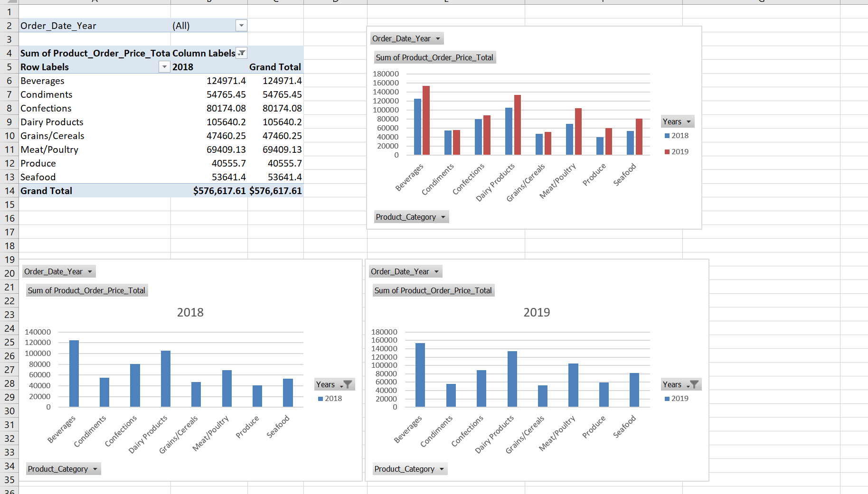Click the 2018 legend entry in top chart

click(677, 136)
